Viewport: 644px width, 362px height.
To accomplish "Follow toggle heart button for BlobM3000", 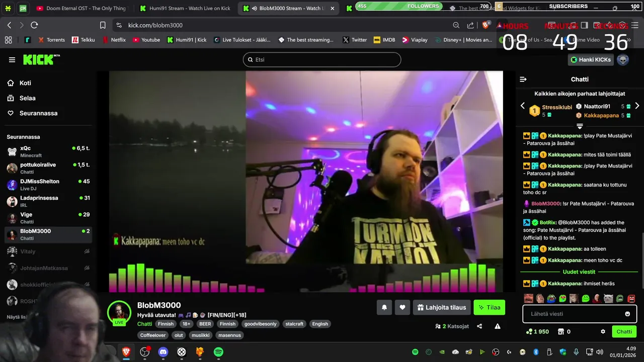I will point(403,307).
